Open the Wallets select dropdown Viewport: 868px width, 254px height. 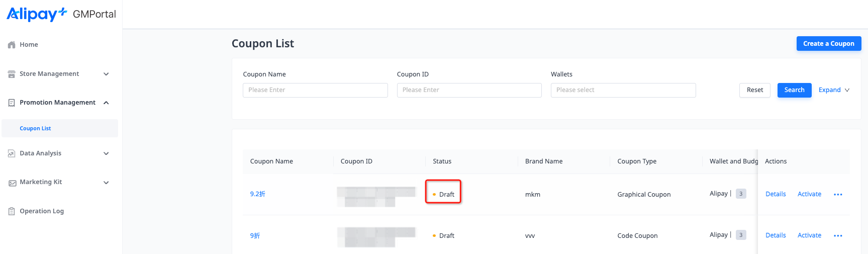point(623,90)
